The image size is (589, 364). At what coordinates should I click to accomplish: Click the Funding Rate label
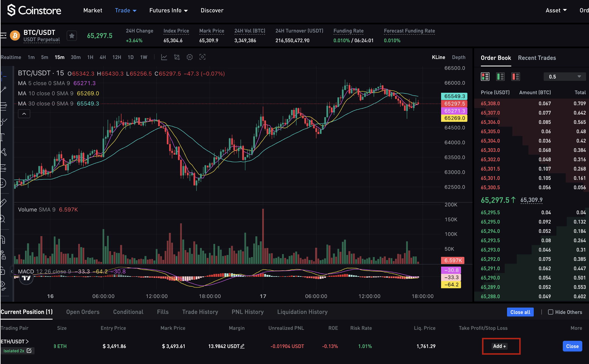point(348,31)
